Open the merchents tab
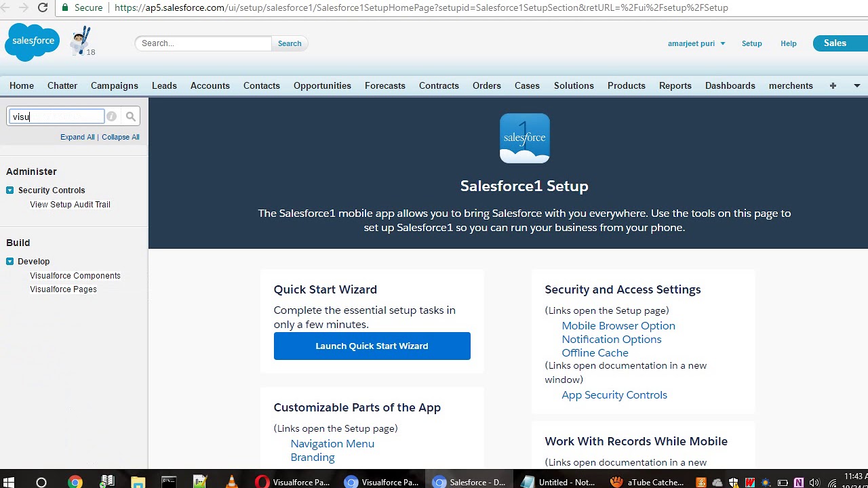The height and width of the screenshot is (488, 868). [791, 86]
